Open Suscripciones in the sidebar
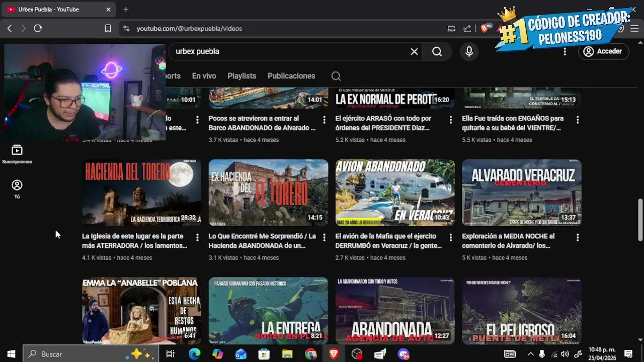 [17, 154]
